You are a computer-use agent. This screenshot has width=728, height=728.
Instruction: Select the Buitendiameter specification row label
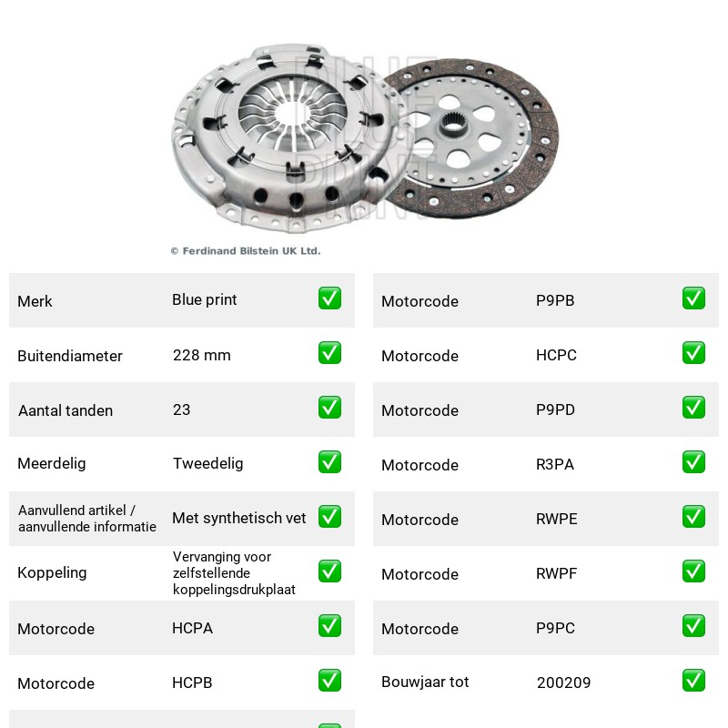pos(70,356)
